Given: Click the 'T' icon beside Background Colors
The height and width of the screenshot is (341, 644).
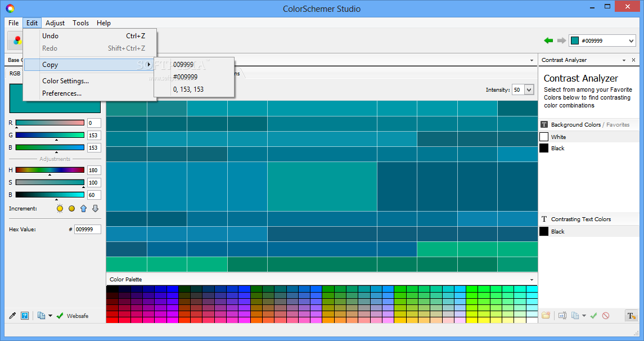Looking at the screenshot, I should pos(544,124).
